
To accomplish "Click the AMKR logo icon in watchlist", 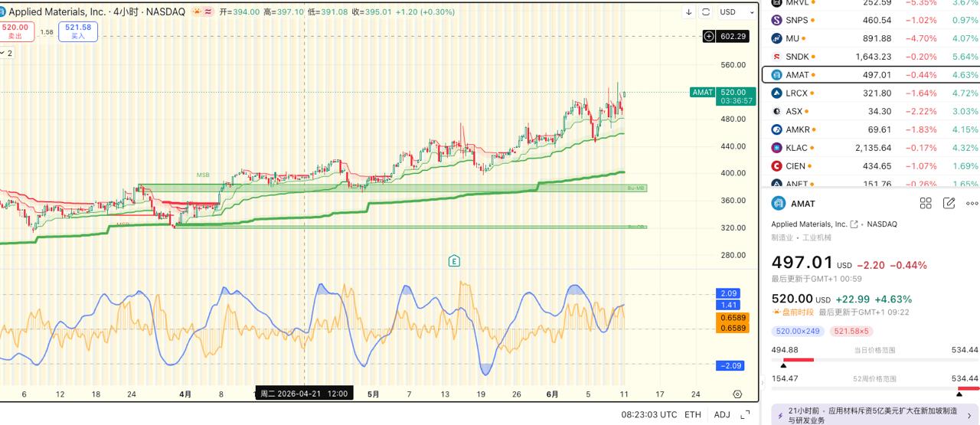I will (776, 129).
